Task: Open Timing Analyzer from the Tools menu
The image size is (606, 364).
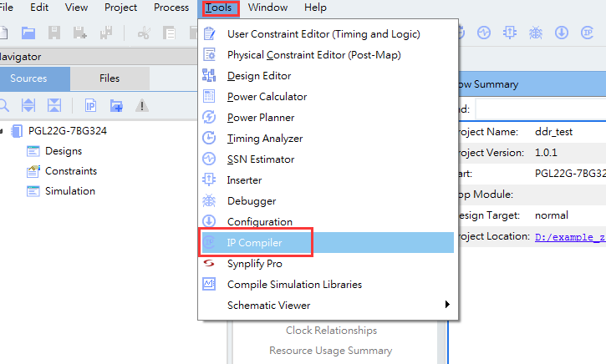Action: (265, 139)
